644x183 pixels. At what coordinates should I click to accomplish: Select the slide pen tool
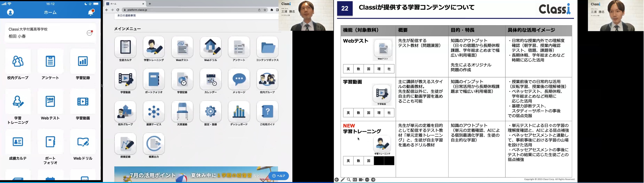tap(343, 180)
